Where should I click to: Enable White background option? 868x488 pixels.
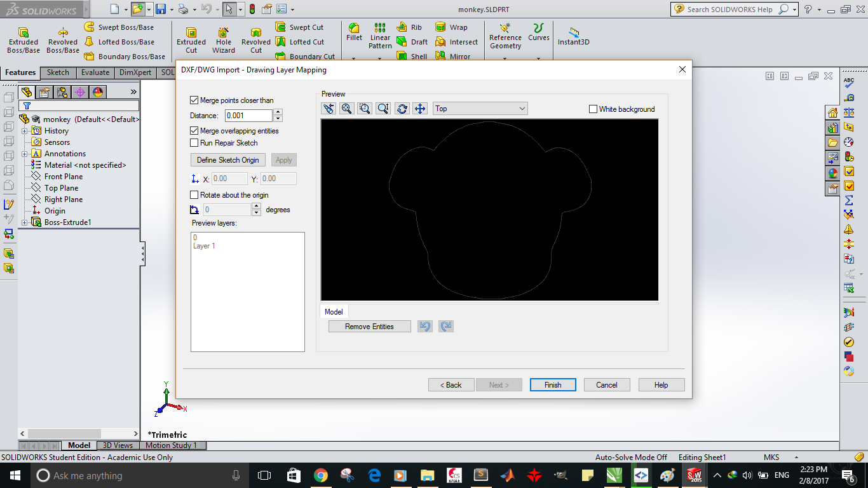point(593,109)
